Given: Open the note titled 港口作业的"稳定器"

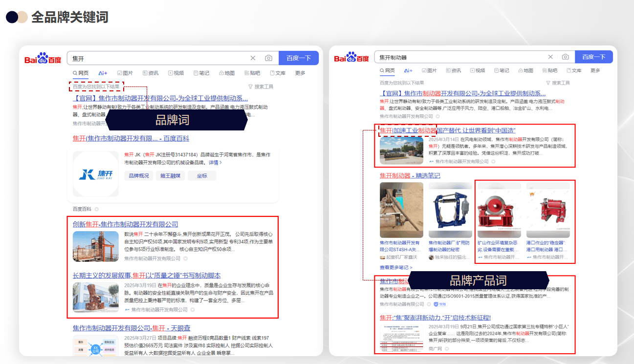Looking at the screenshot, I should [547, 246].
